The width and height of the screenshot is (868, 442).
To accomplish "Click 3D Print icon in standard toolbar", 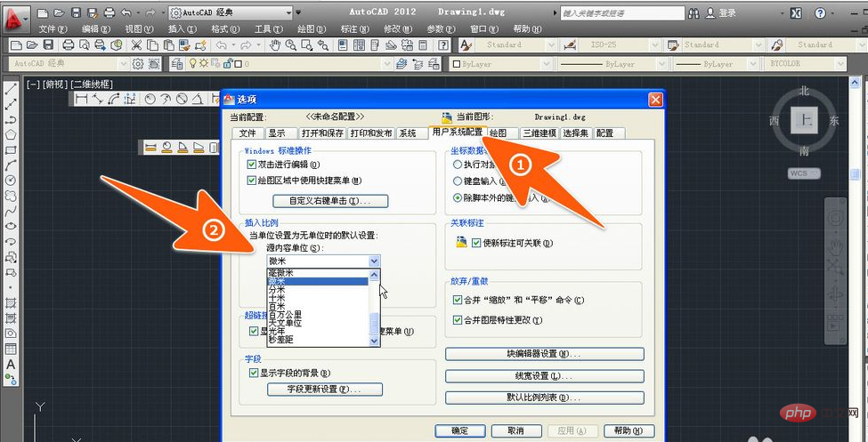I will click(116, 44).
